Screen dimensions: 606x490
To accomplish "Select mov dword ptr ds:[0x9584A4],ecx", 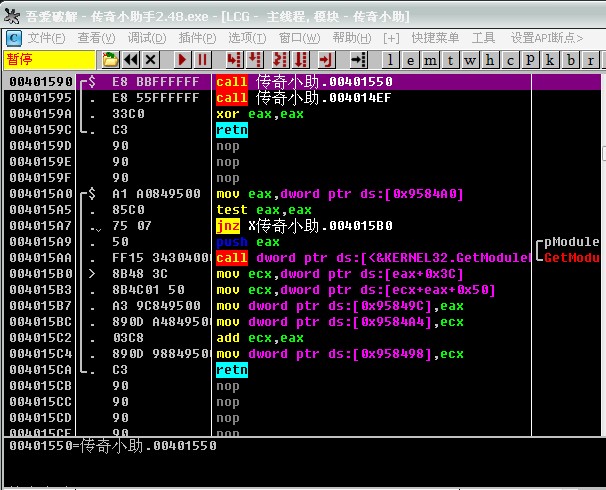I will [340, 322].
